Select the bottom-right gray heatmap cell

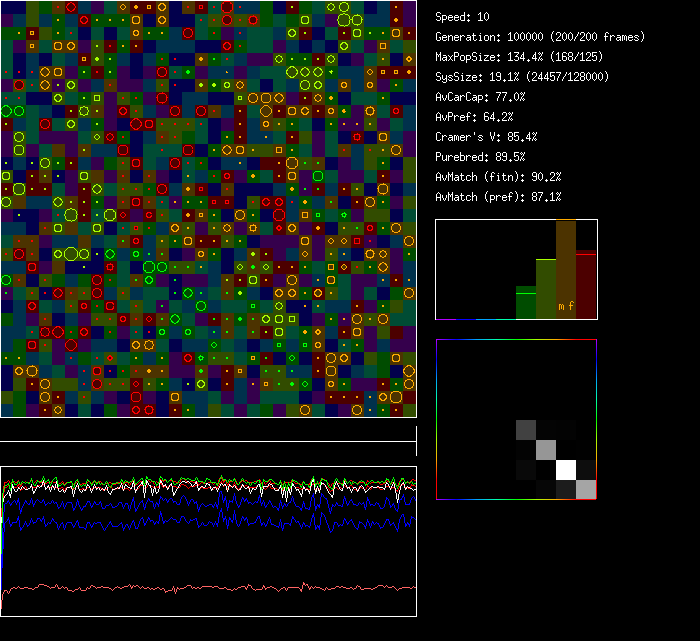click(x=587, y=489)
